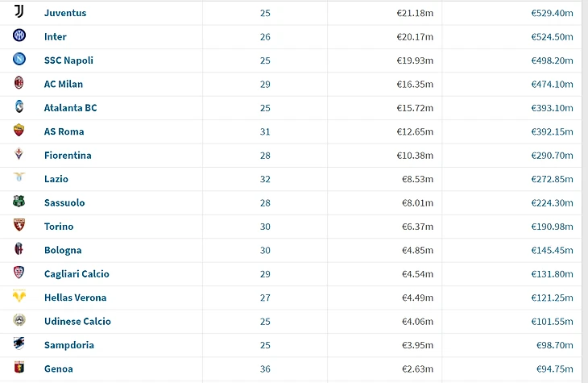Click the Juventus club crest icon
This screenshot has width=588, height=383.
coord(19,12)
